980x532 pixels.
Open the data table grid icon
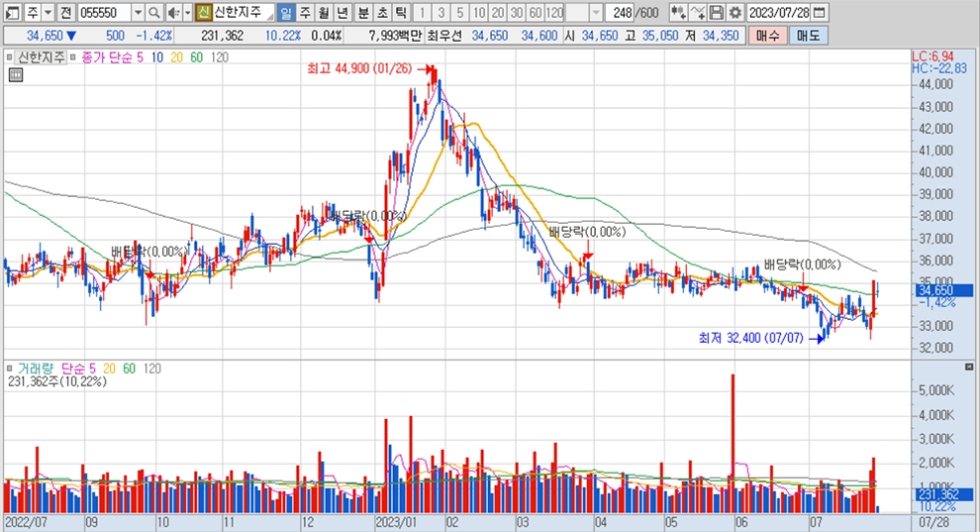point(16,75)
